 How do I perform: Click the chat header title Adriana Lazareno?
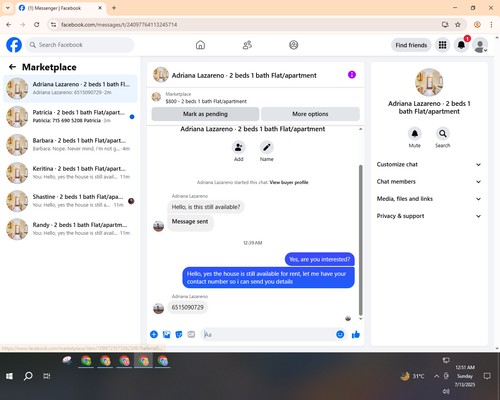244,75
